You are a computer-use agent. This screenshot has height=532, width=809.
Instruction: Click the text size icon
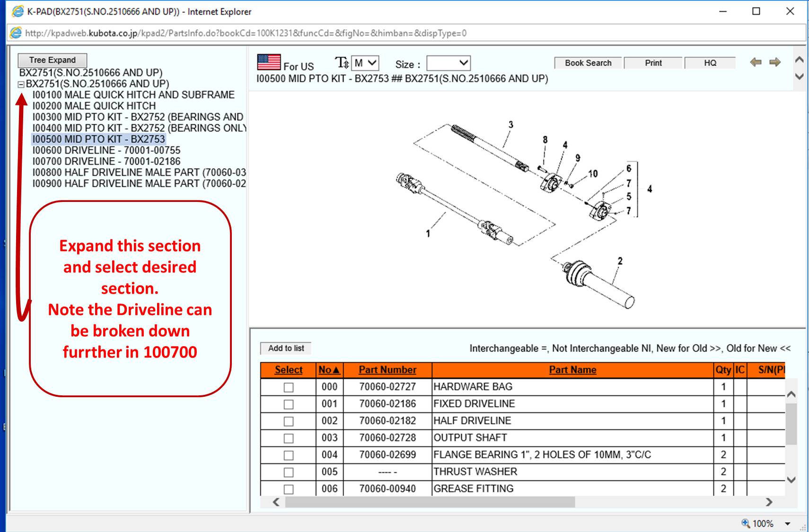pyautogui.click(x=342, y=63)
